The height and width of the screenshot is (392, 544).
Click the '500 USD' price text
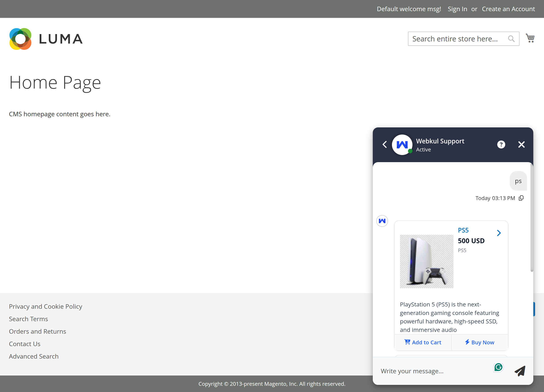click(x=471, y=241)
